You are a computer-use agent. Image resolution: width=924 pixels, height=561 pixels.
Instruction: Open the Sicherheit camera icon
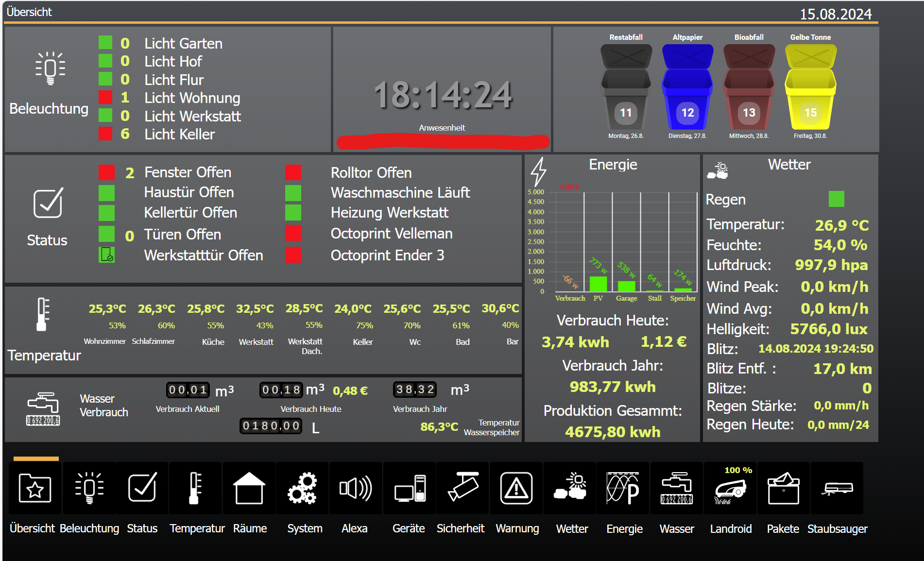(462, 488)
